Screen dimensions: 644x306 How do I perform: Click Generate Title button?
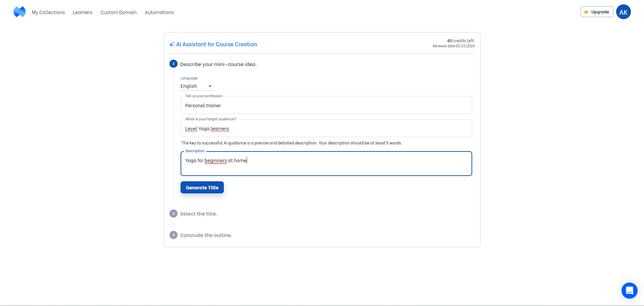(202, 188)
